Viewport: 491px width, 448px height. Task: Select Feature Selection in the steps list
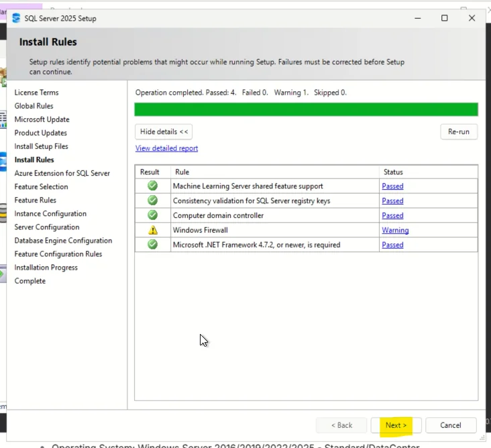(41, 186)
